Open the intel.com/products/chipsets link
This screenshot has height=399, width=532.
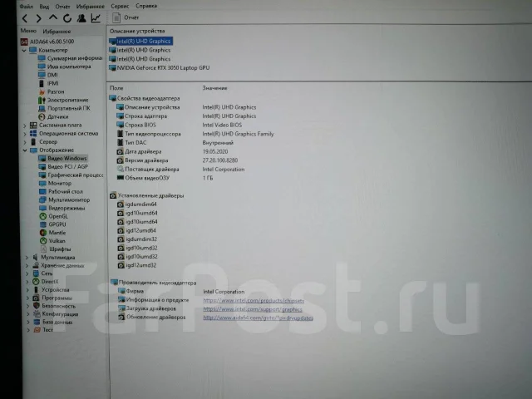point(254,301)
